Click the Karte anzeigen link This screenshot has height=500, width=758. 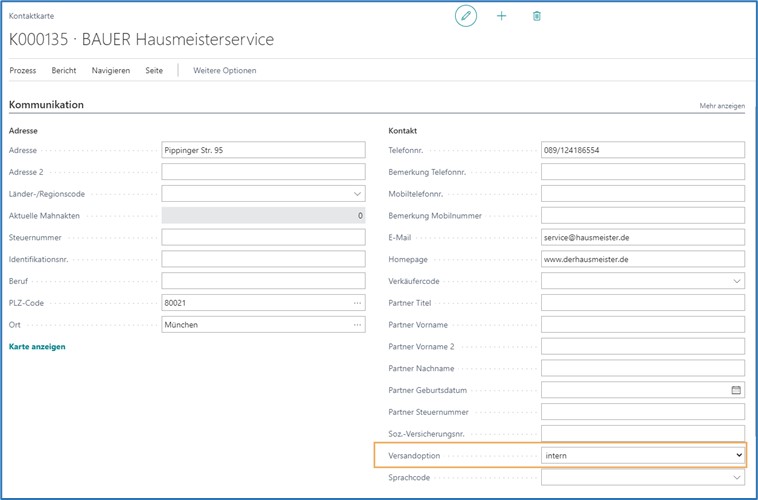point(37,347)
